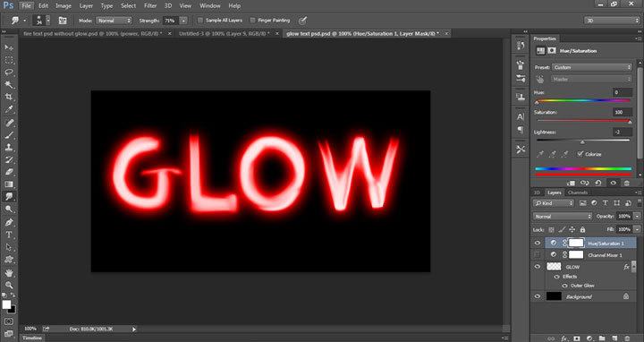Click the Hue value input field
This screenshot has height=342, width=644.
(623, 92)
